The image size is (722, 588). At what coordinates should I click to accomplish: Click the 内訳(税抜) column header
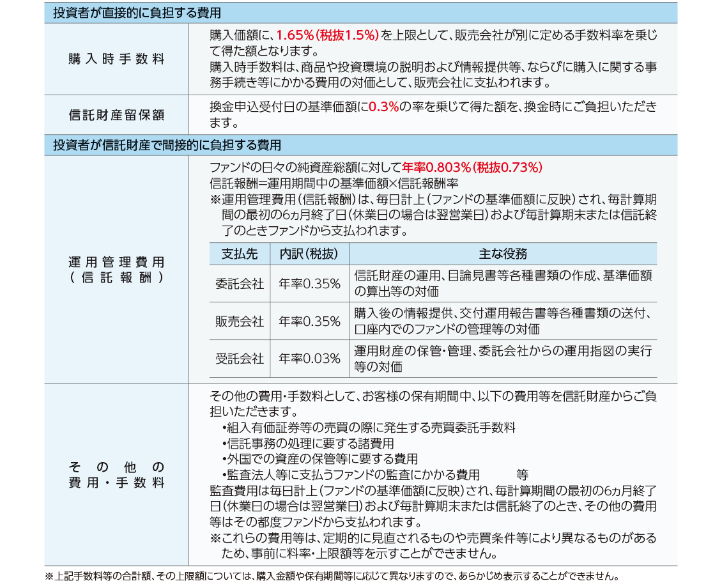309,254
